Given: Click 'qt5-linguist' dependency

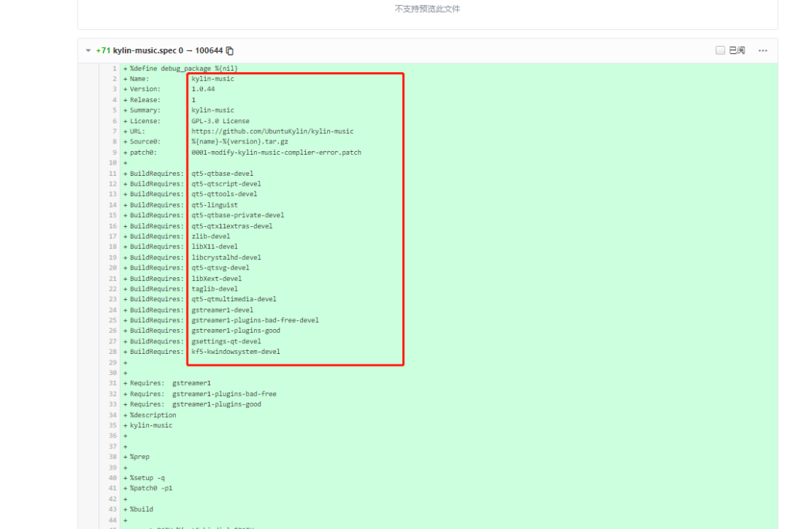Looking at the screenshot, I should click(x=214, y=205).
